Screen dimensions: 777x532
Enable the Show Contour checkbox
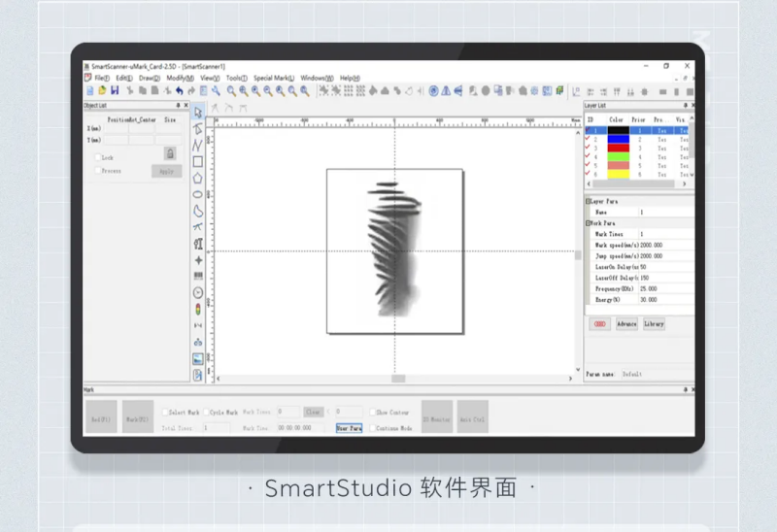click(373, 412)
